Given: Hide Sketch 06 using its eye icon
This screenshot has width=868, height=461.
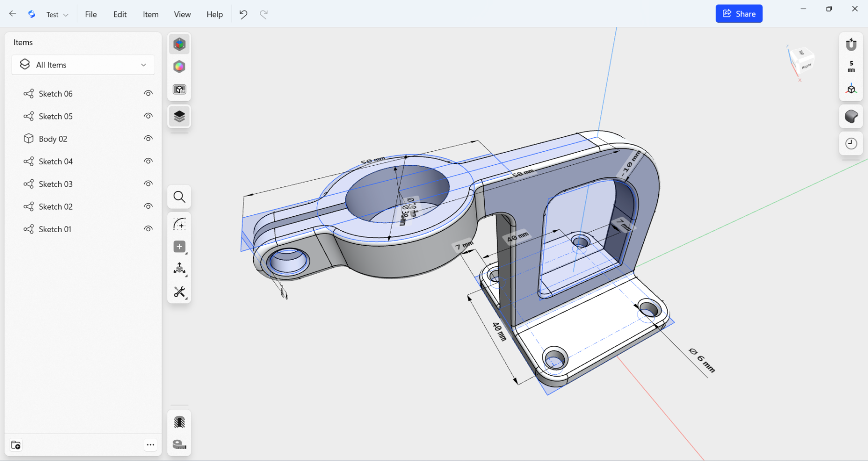Looking at the screenshot, I should coord(148,93).
